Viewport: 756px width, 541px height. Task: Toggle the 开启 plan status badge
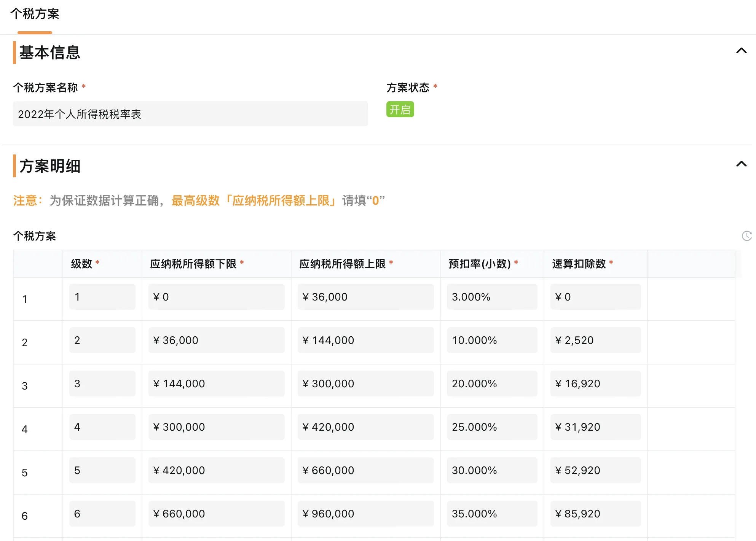point(400,110)
